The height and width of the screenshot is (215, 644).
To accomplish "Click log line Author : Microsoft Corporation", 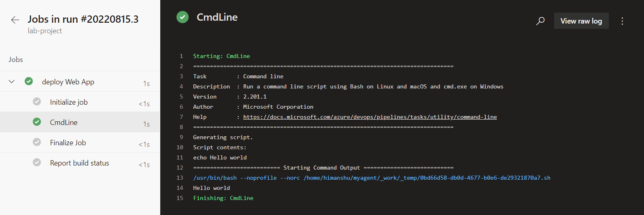I will tap(253, 107).
